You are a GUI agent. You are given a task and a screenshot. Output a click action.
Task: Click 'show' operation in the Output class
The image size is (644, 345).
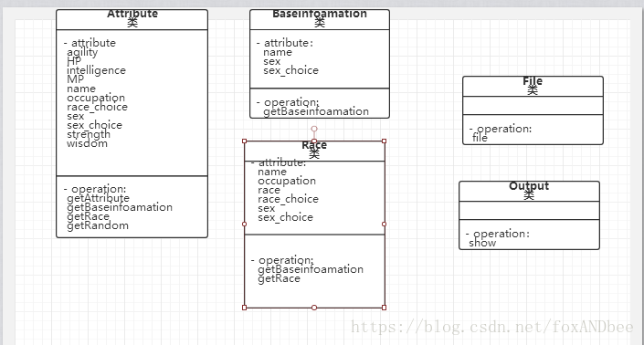(x=482, y=244)
